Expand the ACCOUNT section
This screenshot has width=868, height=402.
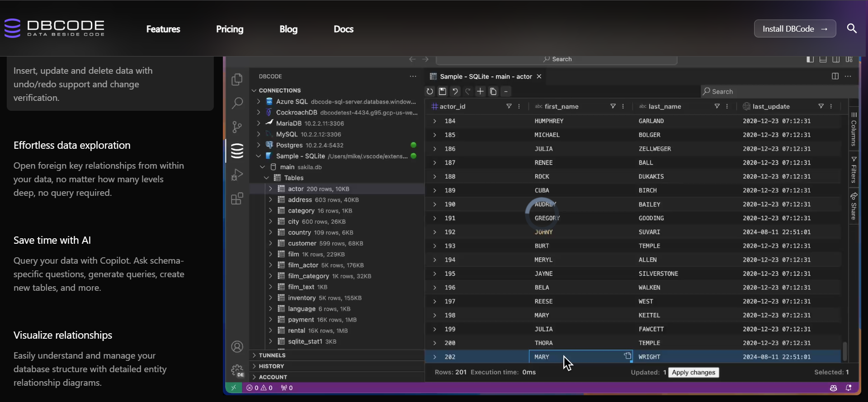tap(254, 377)
